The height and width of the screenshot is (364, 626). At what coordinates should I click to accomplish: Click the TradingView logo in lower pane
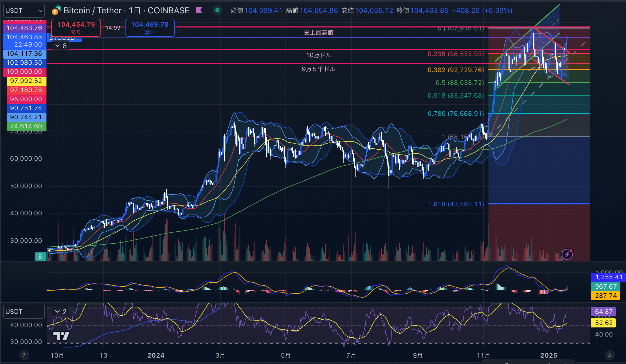point(61,336)
